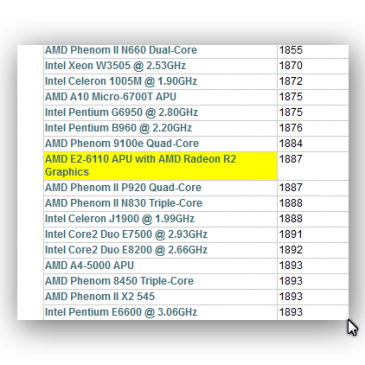Open Intel Core2 Duo E8200 @ 2.66GHz
The height and width of the screenshot is (365, 365).
126,250
